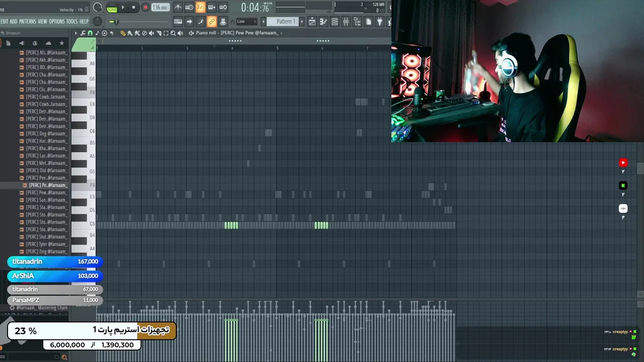Toggle wait for input to start

pyautogui.click(x=189, y=7)
